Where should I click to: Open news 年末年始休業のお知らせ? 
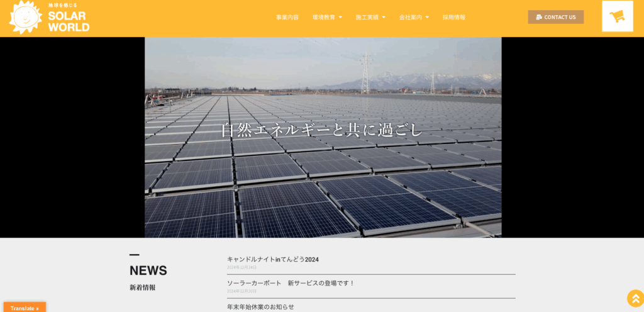point(261,307)
